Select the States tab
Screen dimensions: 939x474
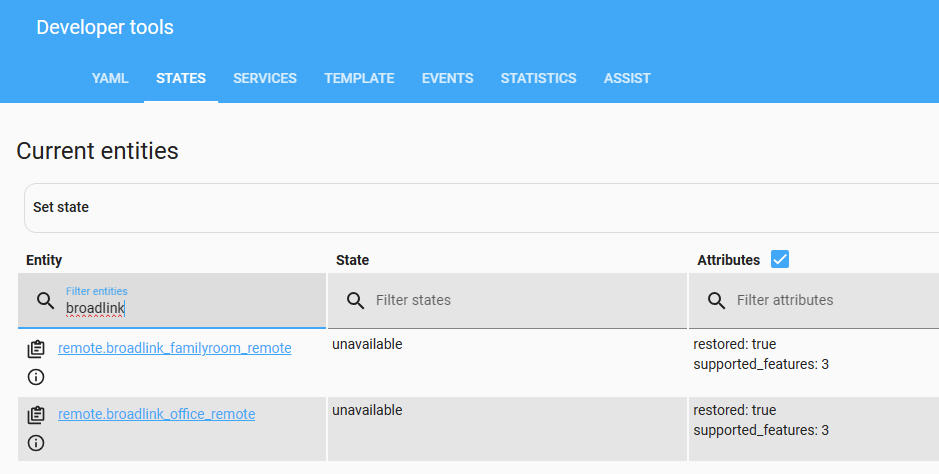point(181,78)
